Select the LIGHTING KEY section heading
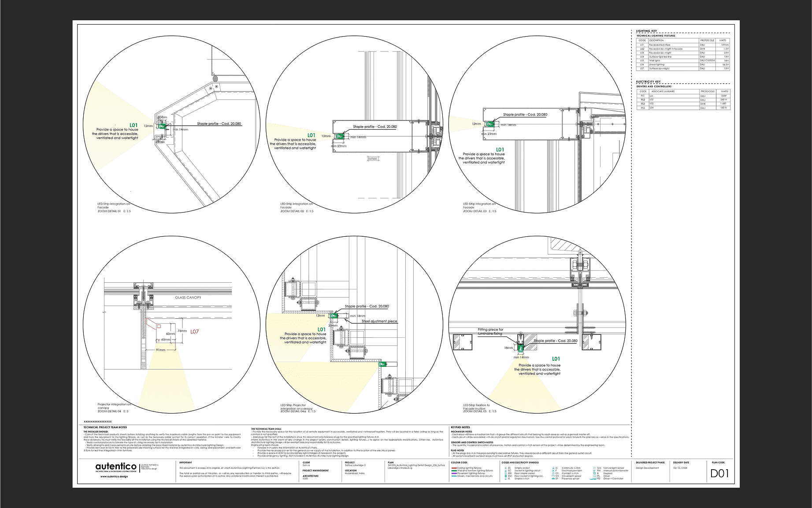This screenshot has height=508, width=812. (646, 31)
